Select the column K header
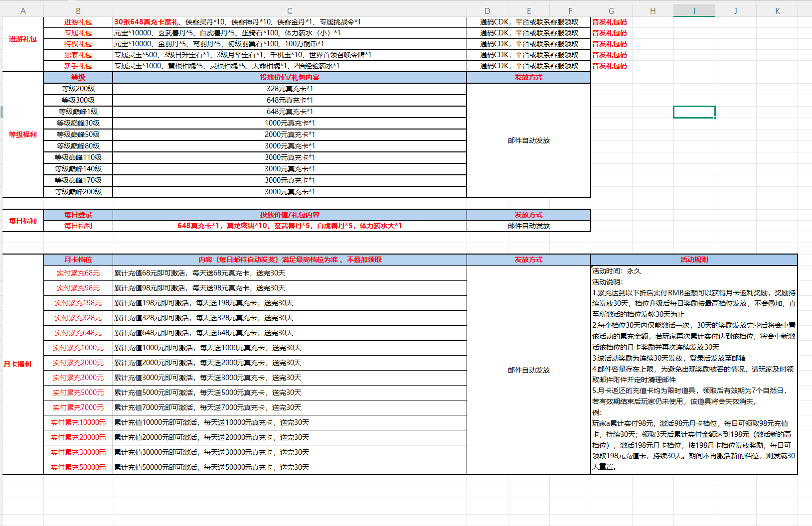This screenshot has height=526, width=812. [x=777, y=11]
